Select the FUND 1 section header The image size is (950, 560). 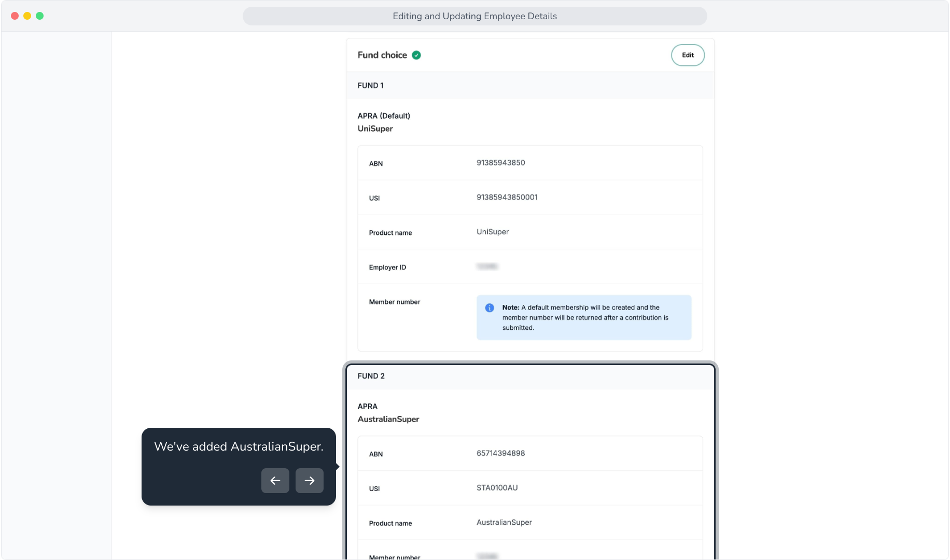pos(530,86)
